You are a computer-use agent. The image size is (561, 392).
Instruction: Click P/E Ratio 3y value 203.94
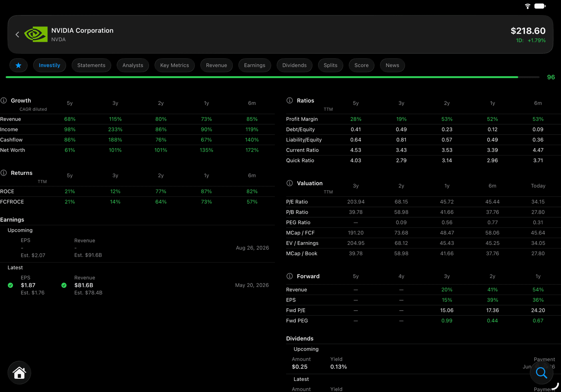pos(356,202)
